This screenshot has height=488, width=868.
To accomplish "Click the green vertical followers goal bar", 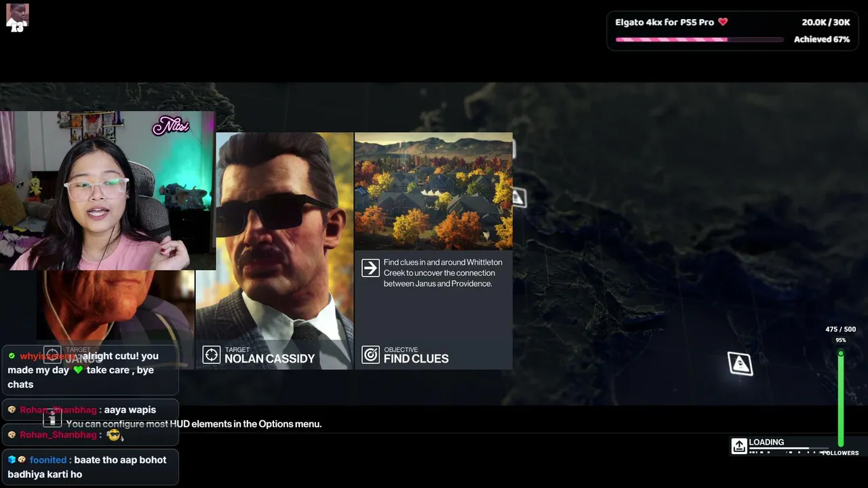I will 841,399.
